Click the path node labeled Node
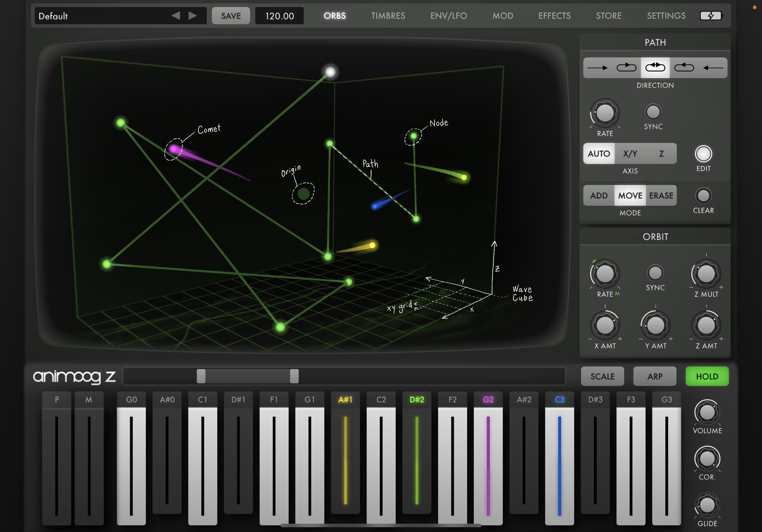The height and width of the screenshot is (532, 762). (413, 136)
